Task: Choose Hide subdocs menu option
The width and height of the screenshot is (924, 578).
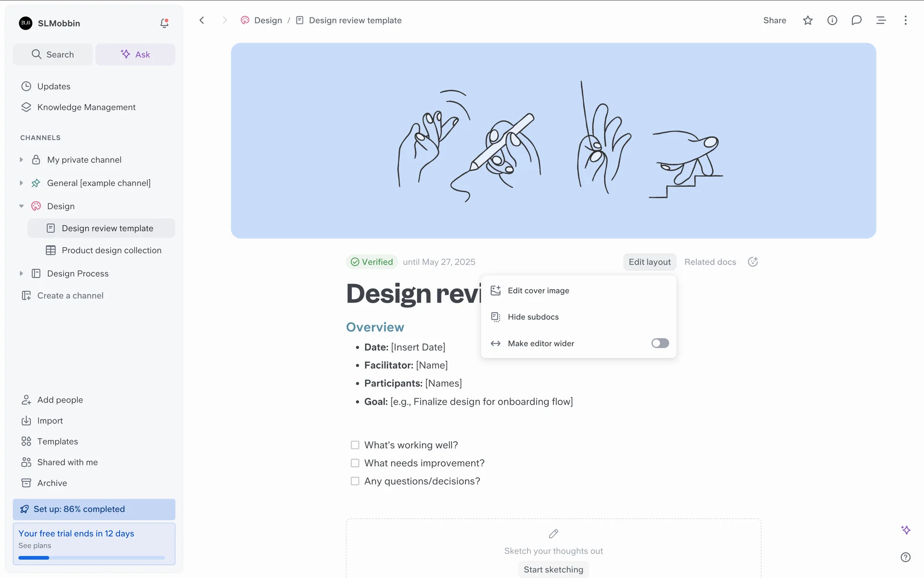Action: [x=533, y=317]
